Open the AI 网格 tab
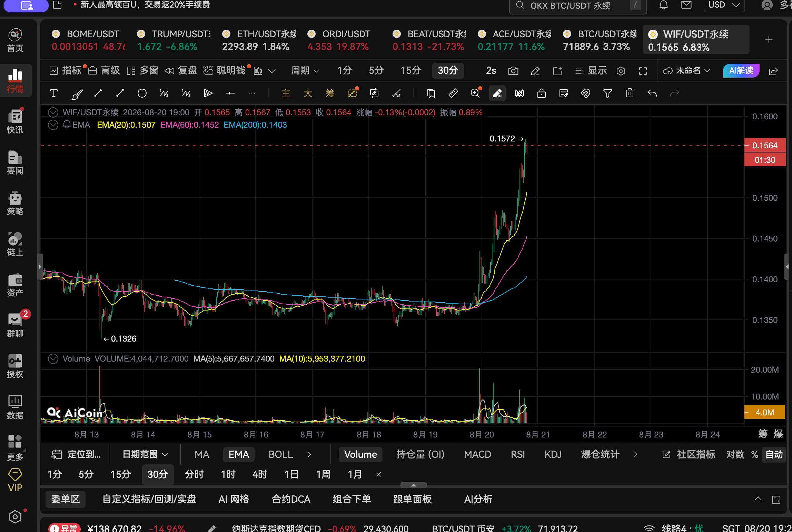The height and width of the screenshot is (532, 792). click(x=234, y=499)
